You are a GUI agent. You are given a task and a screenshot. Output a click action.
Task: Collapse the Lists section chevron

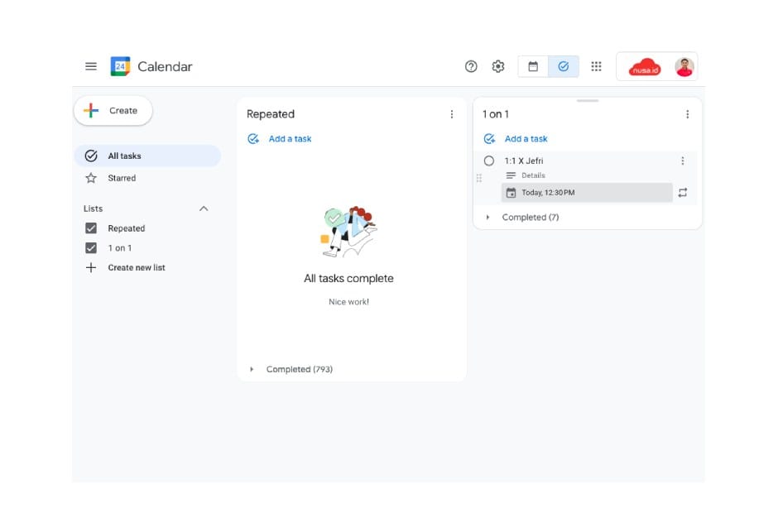tap(204, 208)
